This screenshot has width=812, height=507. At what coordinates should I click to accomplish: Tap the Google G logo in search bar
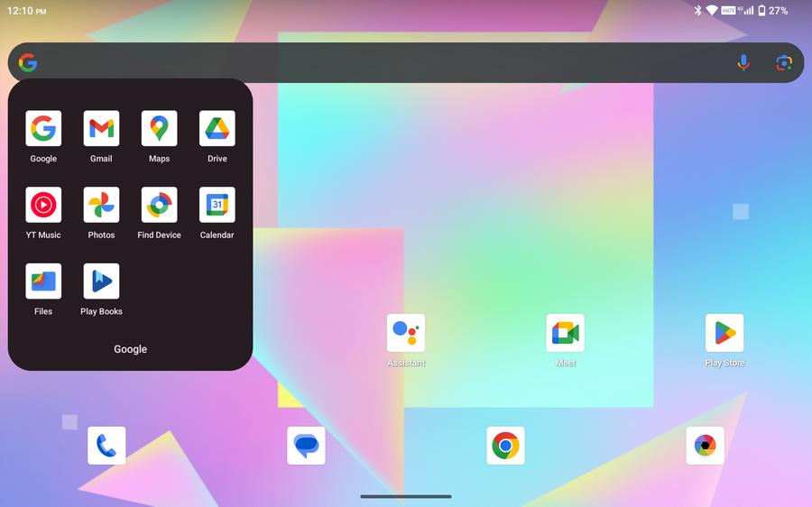tap(28, 62)
